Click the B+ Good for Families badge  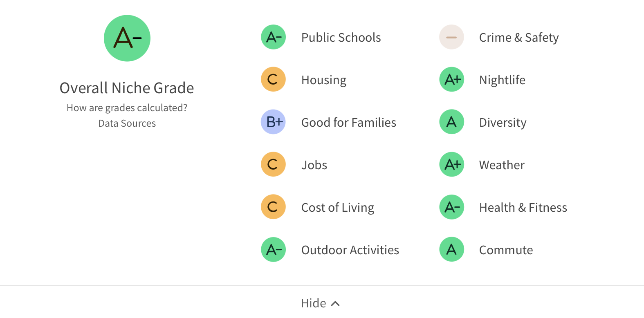(x=273, y=122)
